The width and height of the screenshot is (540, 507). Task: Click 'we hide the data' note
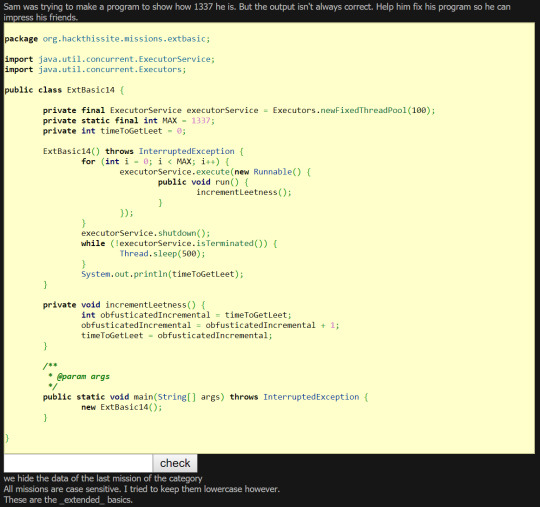point(103,479)
